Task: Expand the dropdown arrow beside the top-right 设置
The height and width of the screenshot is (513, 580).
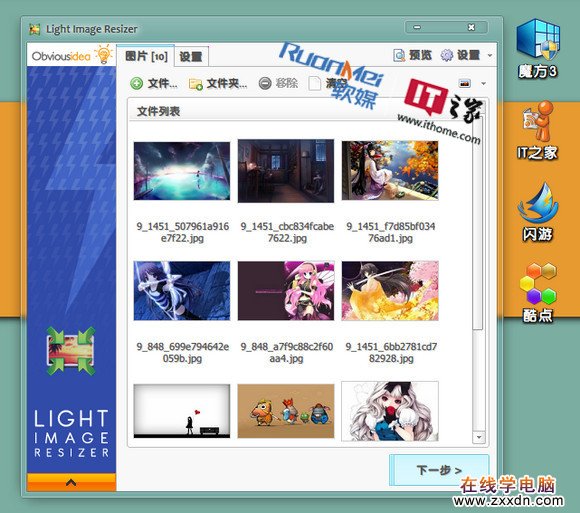Action: (490, 55)
